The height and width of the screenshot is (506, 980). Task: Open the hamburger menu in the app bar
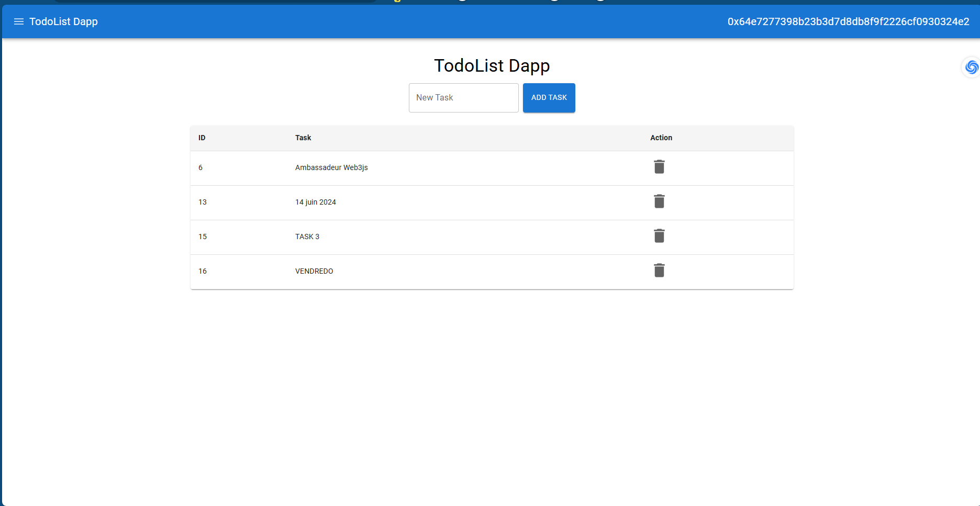(19, 21)
